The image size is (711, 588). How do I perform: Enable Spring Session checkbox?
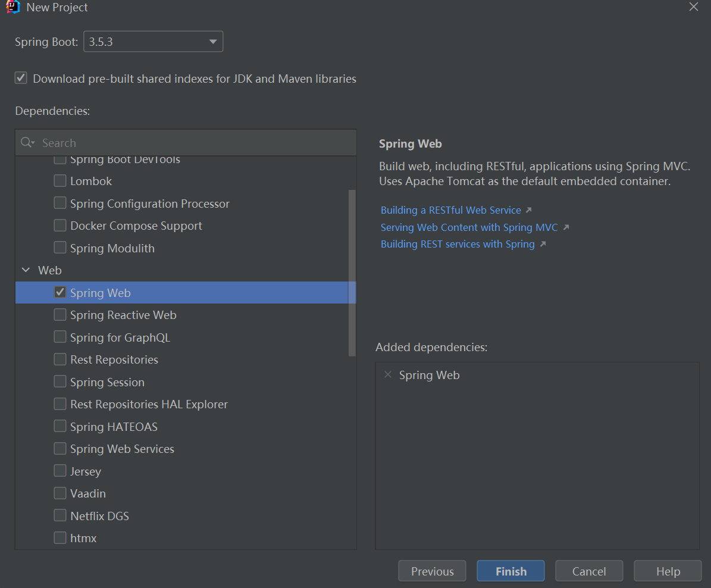(x=60, y=381)
